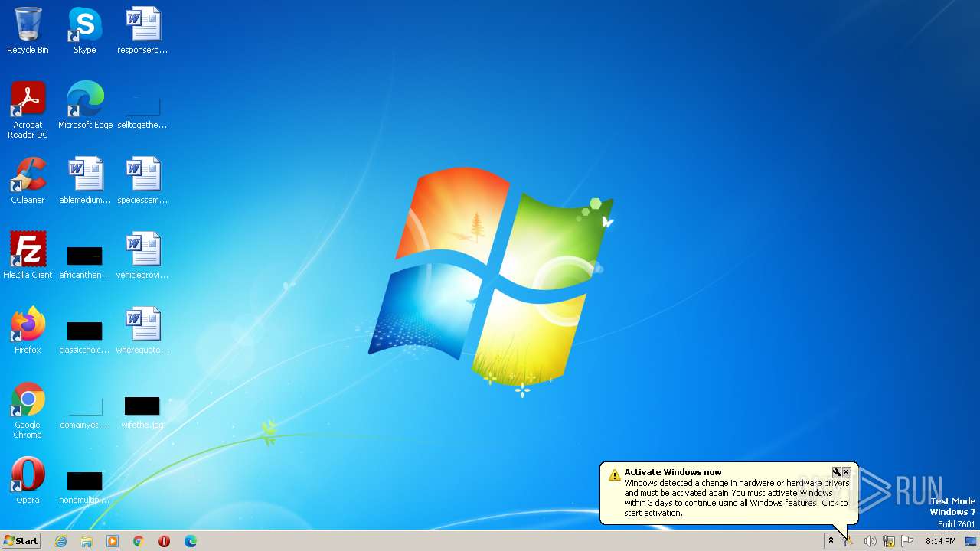Screen dimensions: 980x551
Task: Select the Opera desktop shortcut
Action: point(28,481)
